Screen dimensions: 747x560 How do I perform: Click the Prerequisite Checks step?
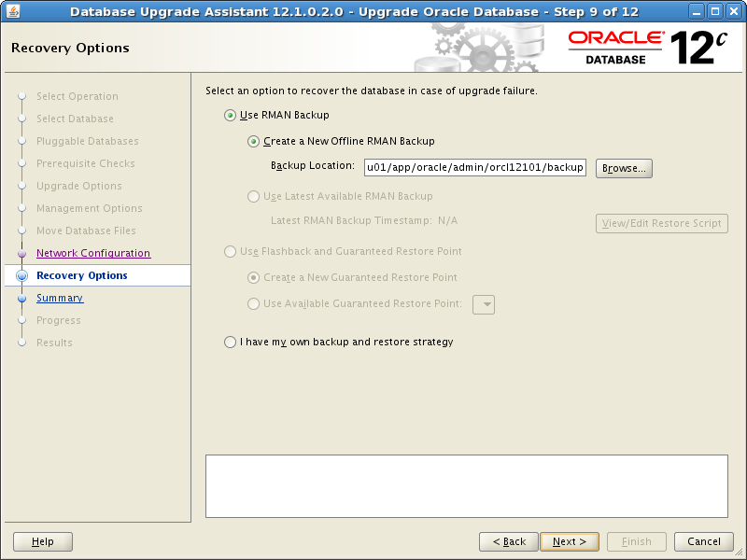coord(86,163)
